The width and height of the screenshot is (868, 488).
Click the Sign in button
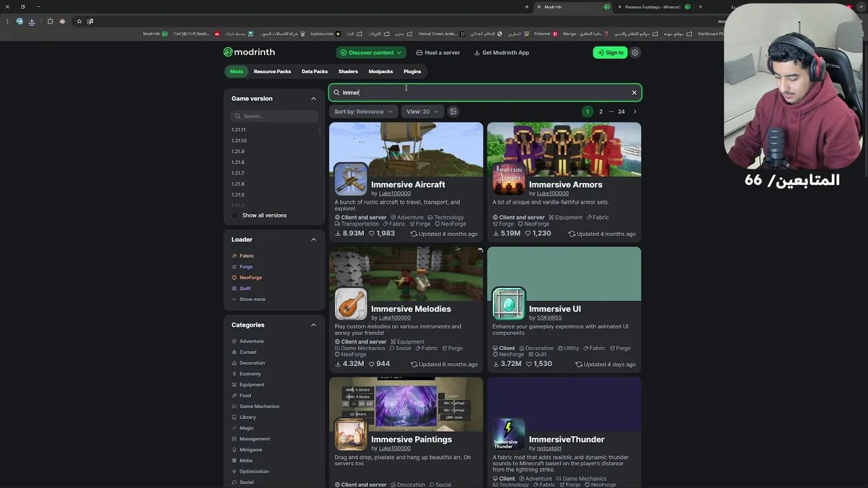click(610, 52)
